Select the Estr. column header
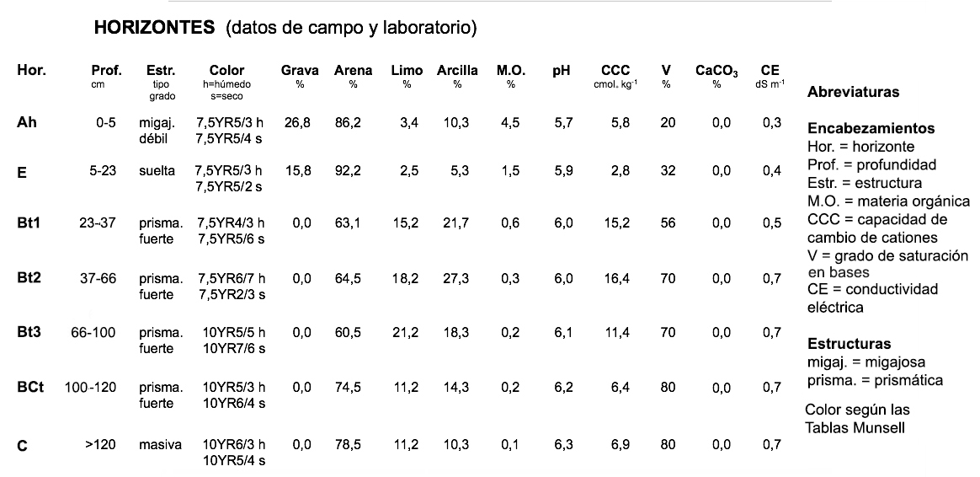980x477 pixels. tap(159, 71)
